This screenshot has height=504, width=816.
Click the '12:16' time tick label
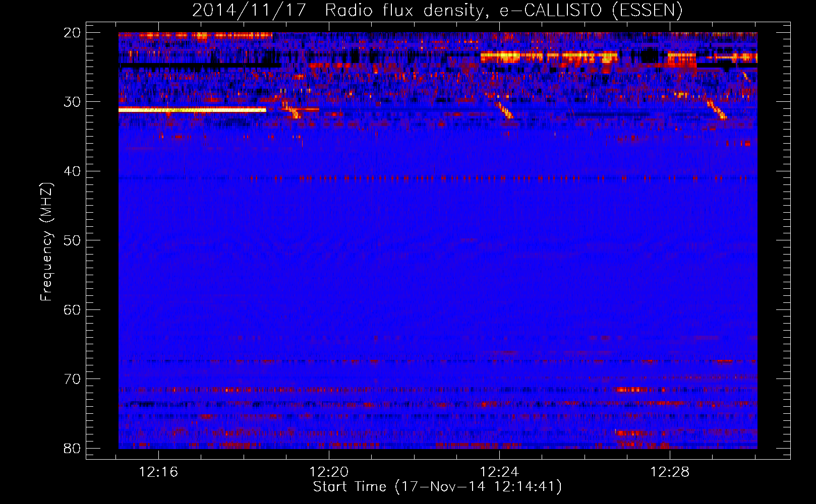click(159, 472)
